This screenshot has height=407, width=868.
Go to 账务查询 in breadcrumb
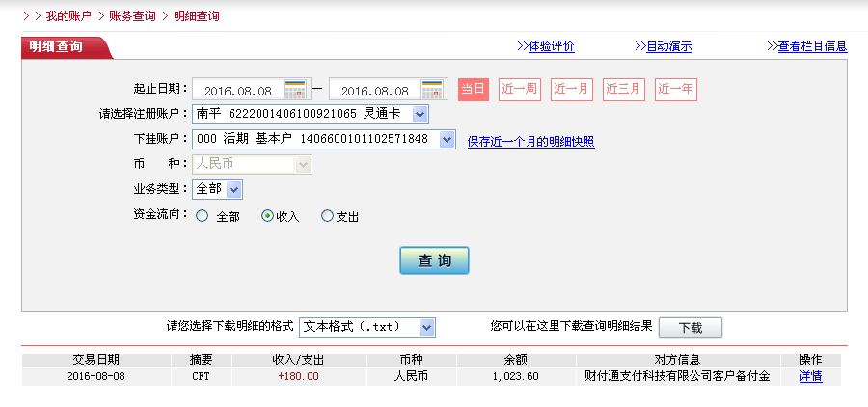pos(132,16)
